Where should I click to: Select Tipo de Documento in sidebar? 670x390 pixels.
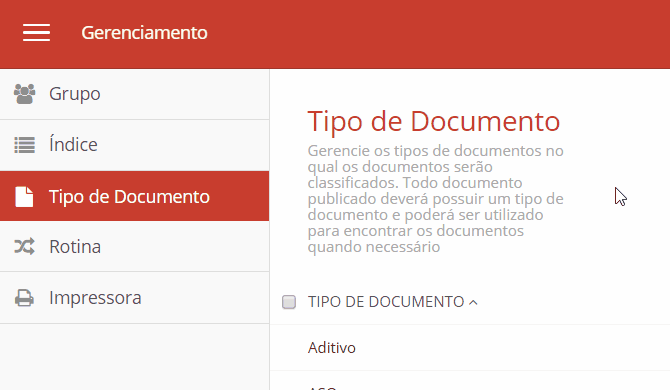click(x=135, y=196)
